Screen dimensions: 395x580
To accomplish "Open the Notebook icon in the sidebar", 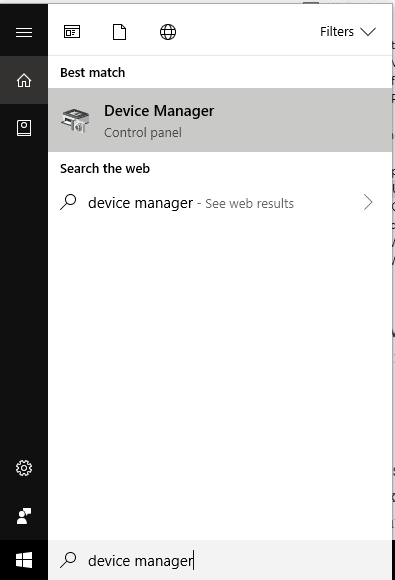I will tap(24, 128).
